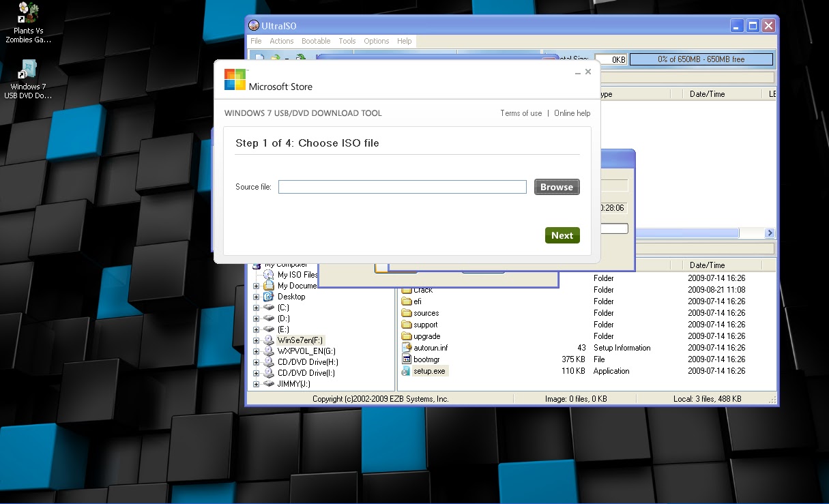This screenshot has height=504, width=829.
Task: Select the WXPVOL_EN(G:) disc drive icon
Action: click(x=269, y=351)
